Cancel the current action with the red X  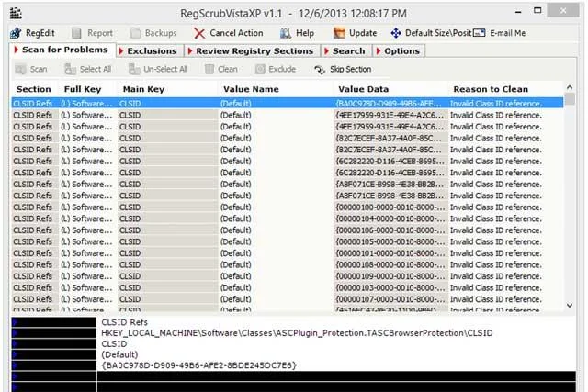click(199, 34)
